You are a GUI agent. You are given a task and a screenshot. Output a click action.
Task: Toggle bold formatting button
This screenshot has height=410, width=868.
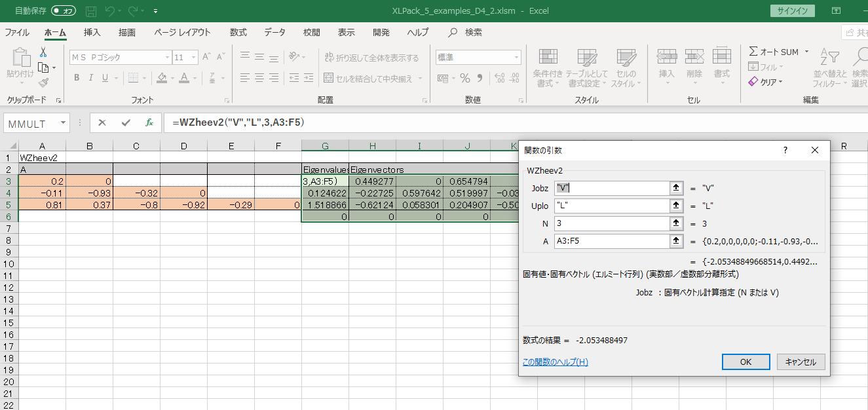77,79
